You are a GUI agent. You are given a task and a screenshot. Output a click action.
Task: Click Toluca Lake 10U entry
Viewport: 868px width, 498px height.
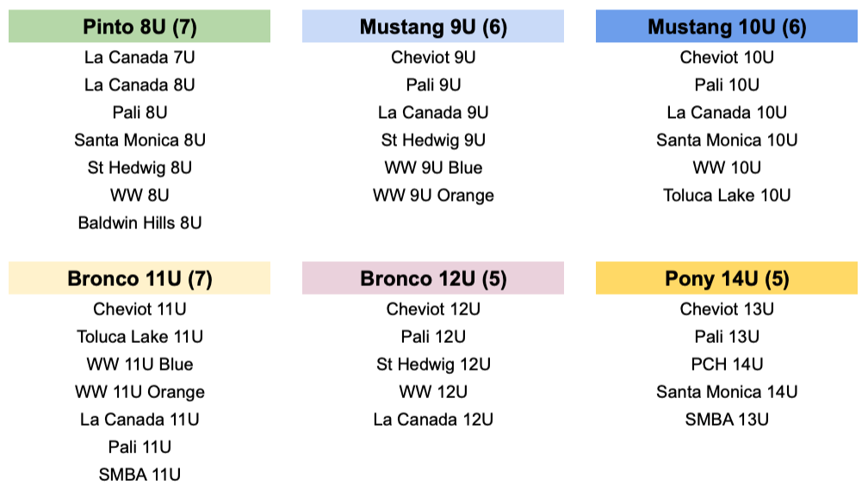(x=726, y=196)
